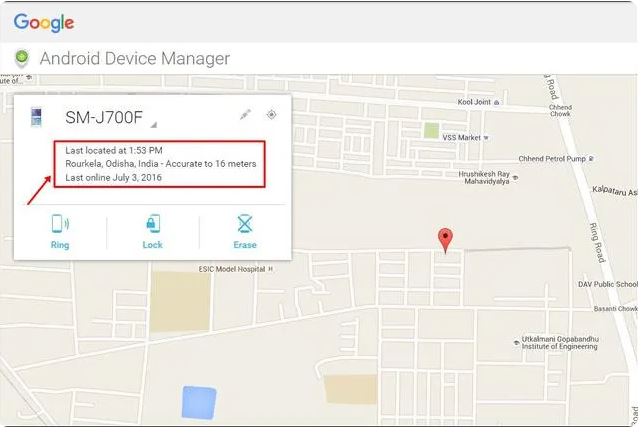Click the green park square near VSS Market
Image resolution: width=641 pixels, height=434 pixels.
coord(431,131)
